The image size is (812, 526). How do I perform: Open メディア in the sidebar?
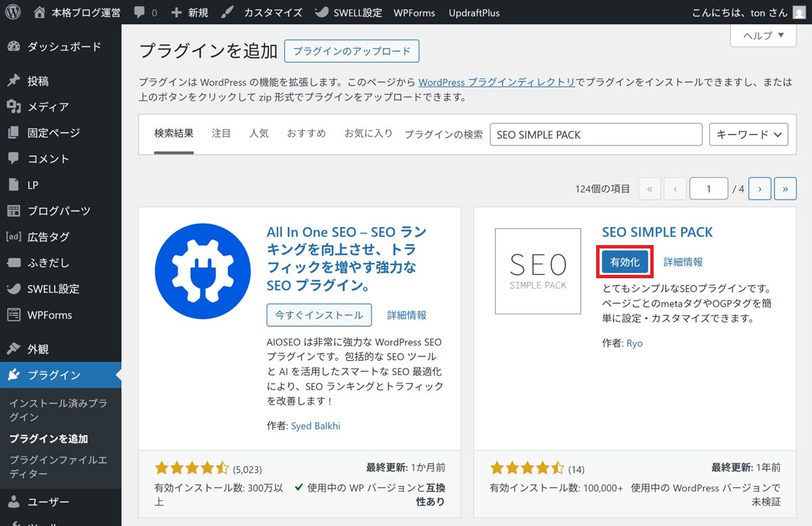click(x=47, y=107)
